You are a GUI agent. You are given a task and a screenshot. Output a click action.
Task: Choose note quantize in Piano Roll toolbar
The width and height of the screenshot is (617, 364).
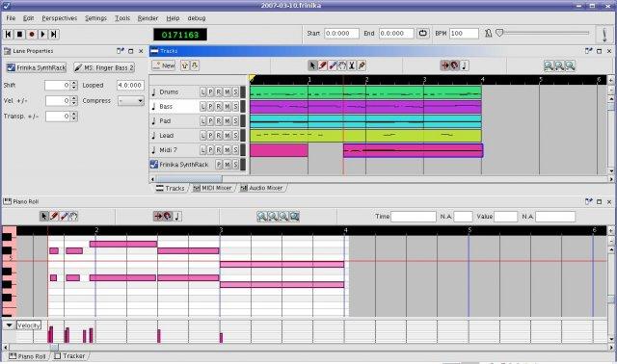(177, 217)
